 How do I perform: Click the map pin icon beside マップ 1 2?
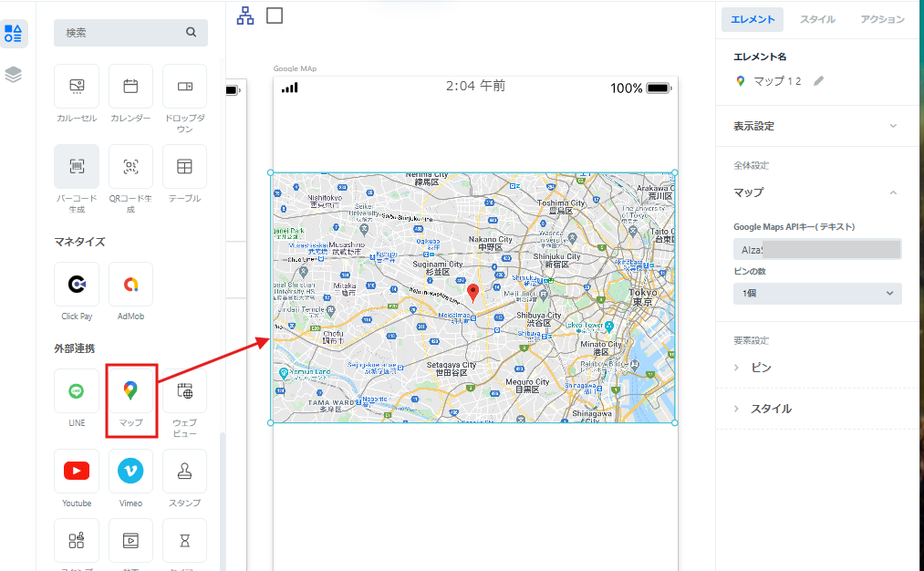(741, 81)
